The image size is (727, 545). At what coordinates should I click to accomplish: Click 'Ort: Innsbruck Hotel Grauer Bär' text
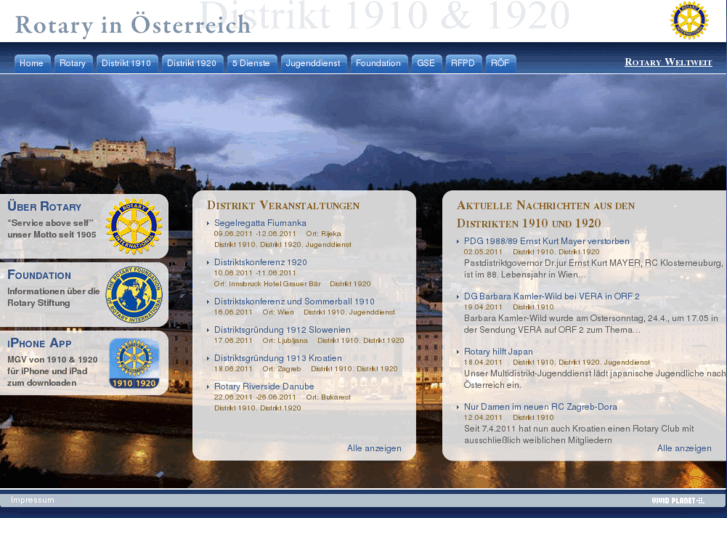coord(267,284)
